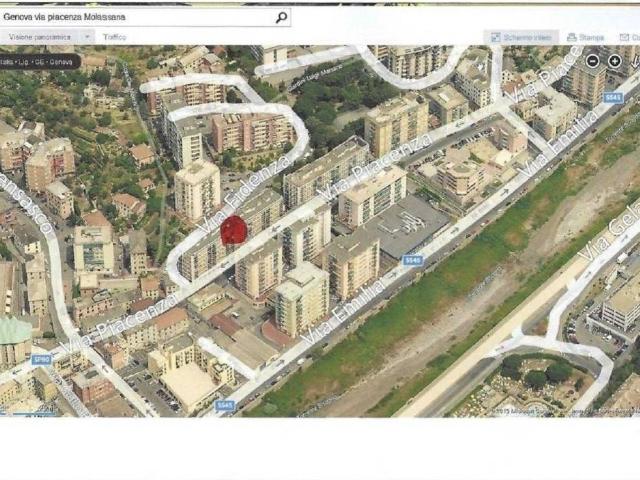
Task: Toggle the Traffico traffic layer
Action: (114, 37)
